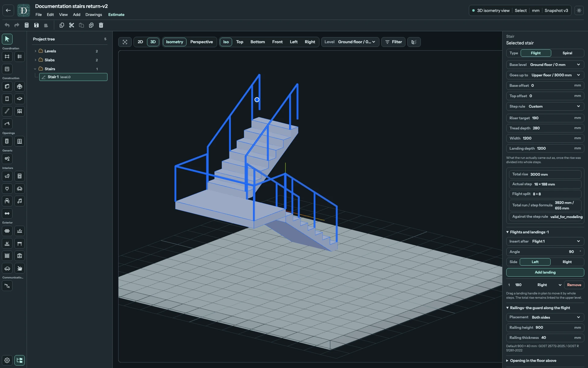Click the zoom-to-fit viewport icon
The width and height of the screenshot is (588, 368).
125,42
